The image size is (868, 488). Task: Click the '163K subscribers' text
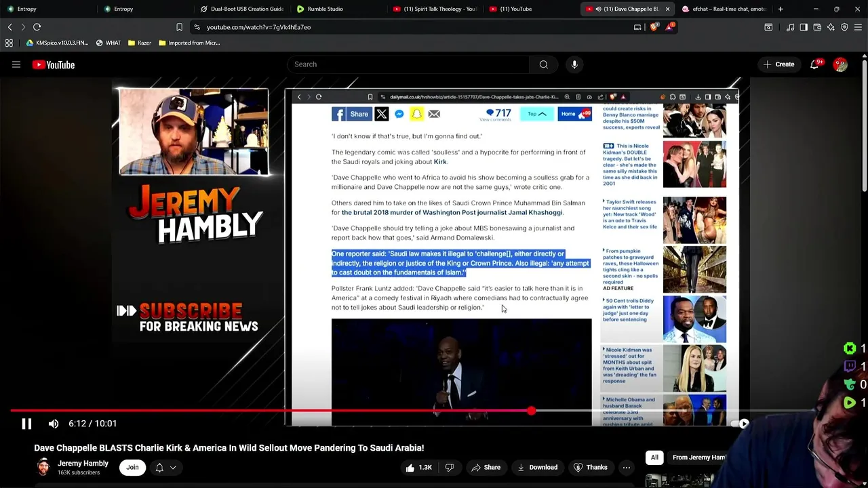pyautogui.click(x=79, y=472)
